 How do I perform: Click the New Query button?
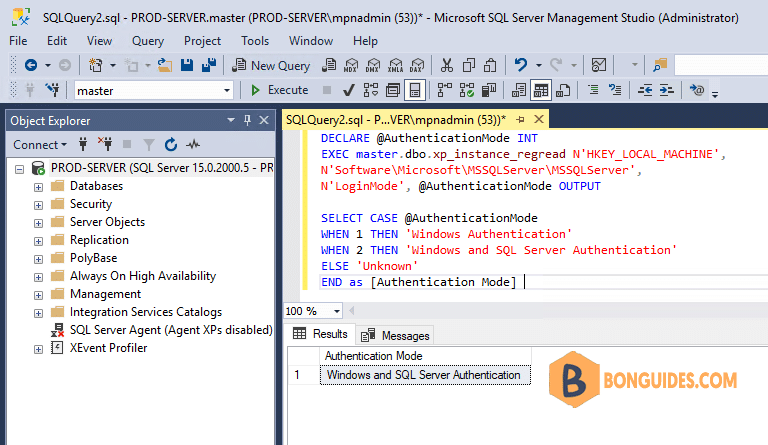pyautogui.click(x=271, y=65)
